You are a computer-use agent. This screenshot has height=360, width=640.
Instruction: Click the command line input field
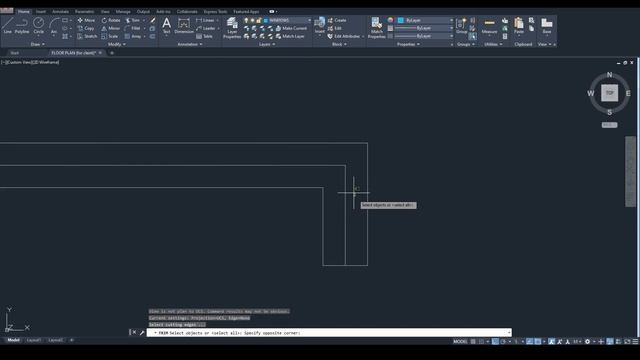pyautogui.click(x=329, y=333)
